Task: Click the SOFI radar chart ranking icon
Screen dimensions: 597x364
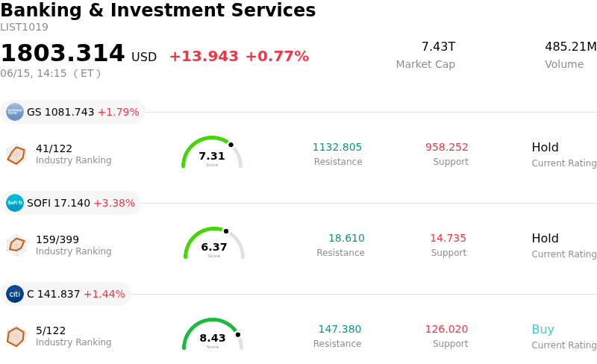Action: point(16,245)
